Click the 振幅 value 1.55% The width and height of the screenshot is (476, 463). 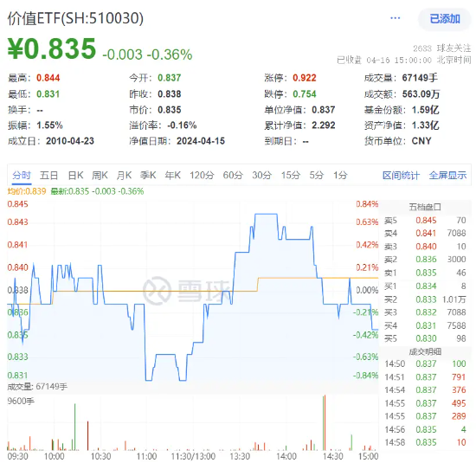point(49,125)
